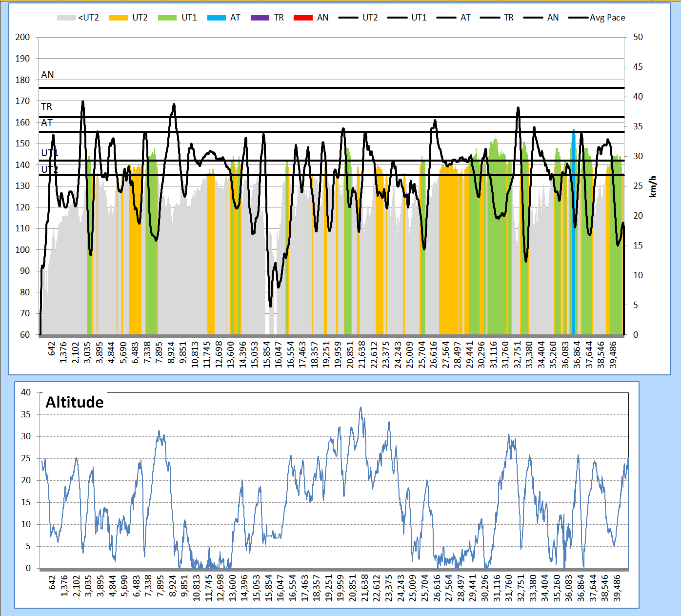Viewport: 681px width, 616px height.
Task: Select the 40 value on Altitude axis
Action: click(x=26, y=392)
